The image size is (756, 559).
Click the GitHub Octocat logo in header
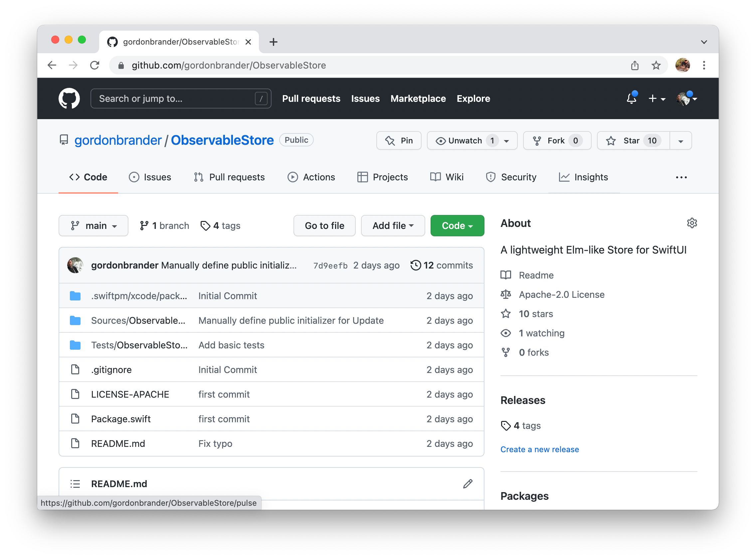[69, 98]
